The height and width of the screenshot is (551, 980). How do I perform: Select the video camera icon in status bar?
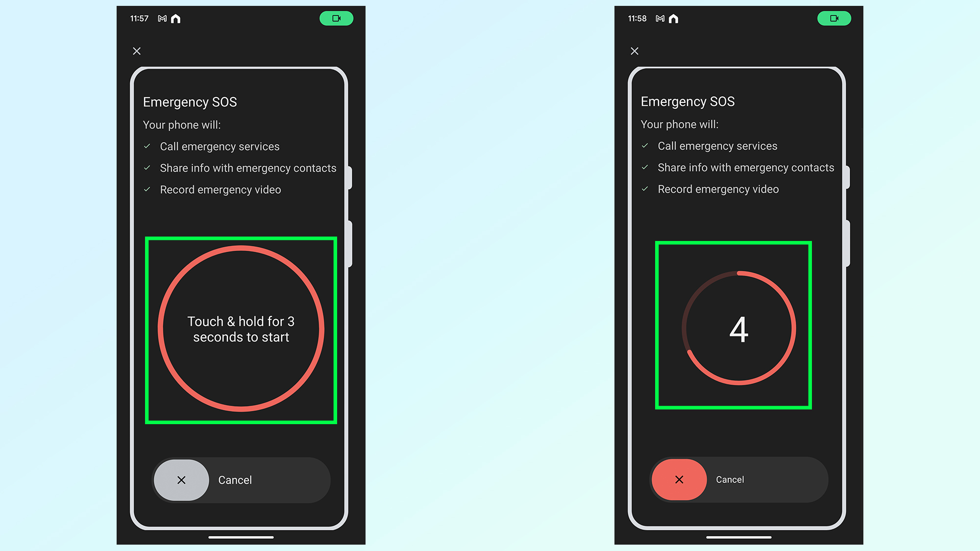335,18
